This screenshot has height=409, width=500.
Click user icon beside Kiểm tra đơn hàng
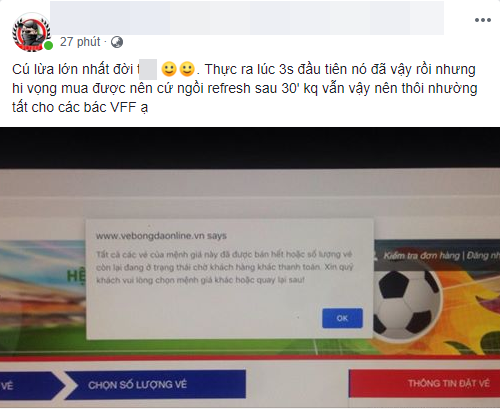[x=376, y=256]
